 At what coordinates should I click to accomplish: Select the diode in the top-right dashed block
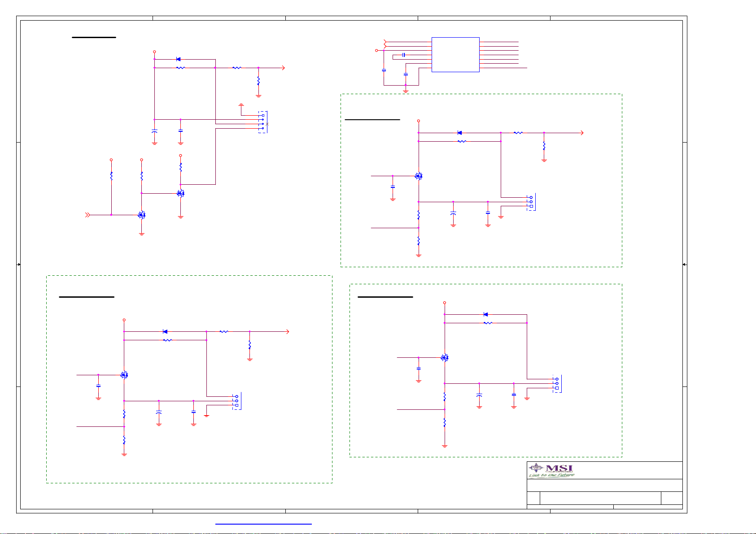pyautogui.click(x=459, y=133)
